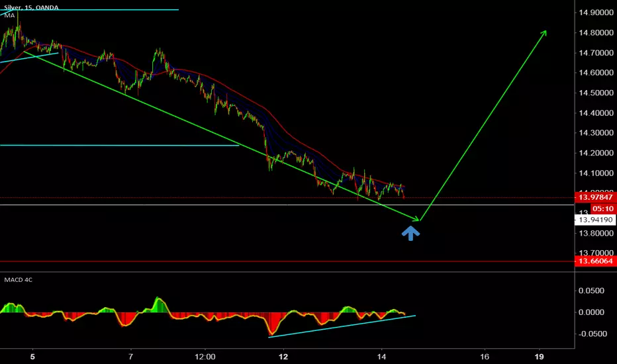617x364 pixels.
Task: Click the white 13.94190 price label
Action: coord(596,220)
